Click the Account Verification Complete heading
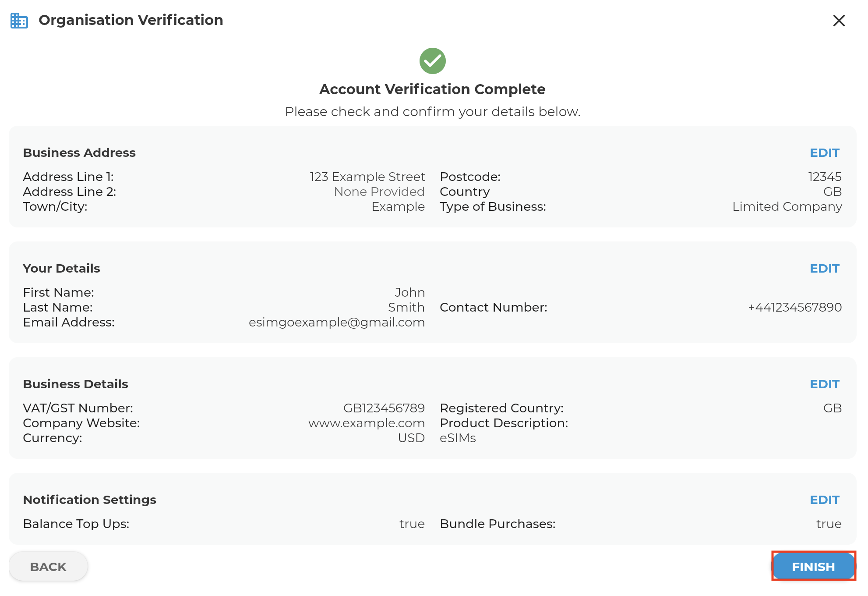Image resolution: width=868 pixels, height=596 pixels. (432, 89)
